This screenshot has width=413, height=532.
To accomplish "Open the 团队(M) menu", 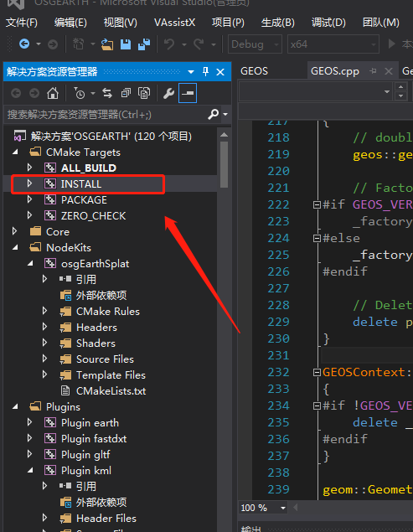I will coord(381,23).
